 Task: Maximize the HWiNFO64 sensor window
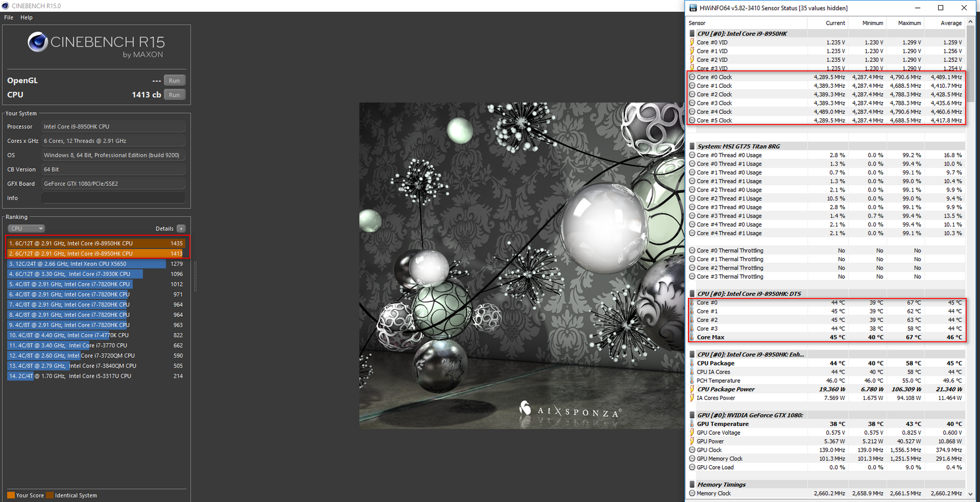[940, 8]
